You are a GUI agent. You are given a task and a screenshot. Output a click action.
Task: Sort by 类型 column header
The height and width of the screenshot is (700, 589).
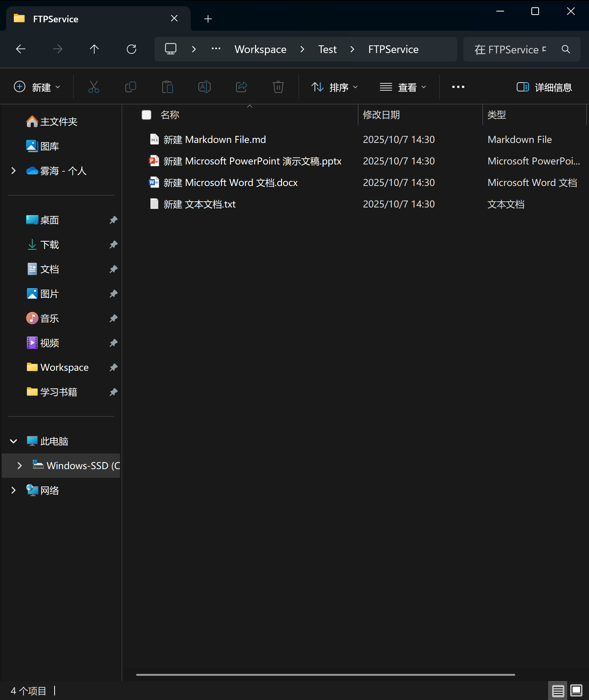(x=534, y=115)
